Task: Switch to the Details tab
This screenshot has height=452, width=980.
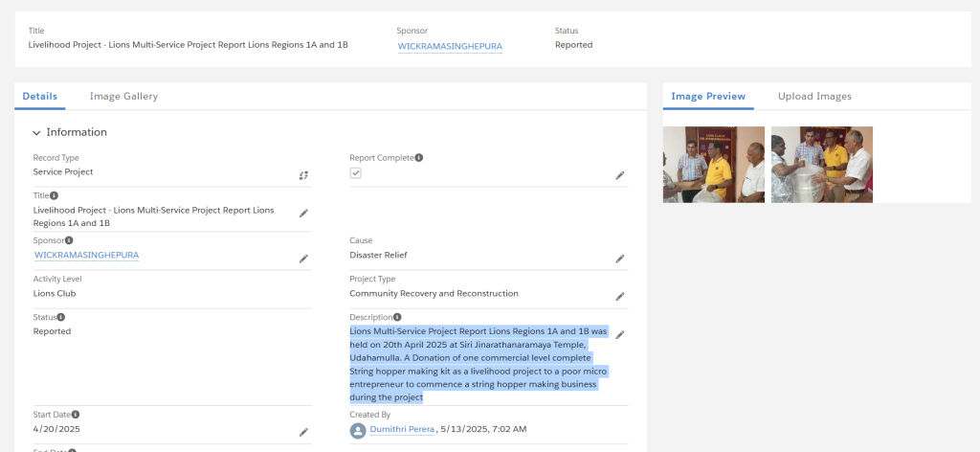Action: click(x=40, y=97)
